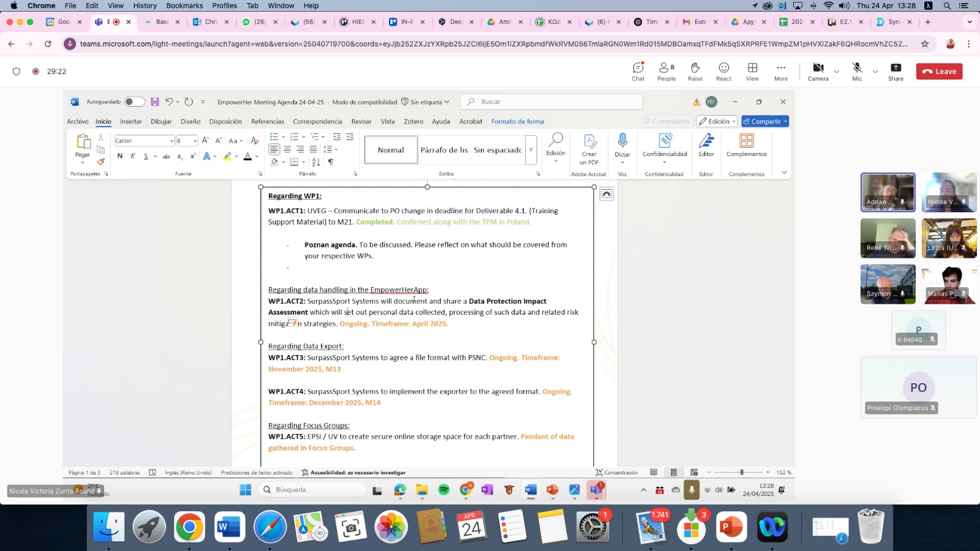
Task: Justify the paragraph text
Action: (313, 149)
